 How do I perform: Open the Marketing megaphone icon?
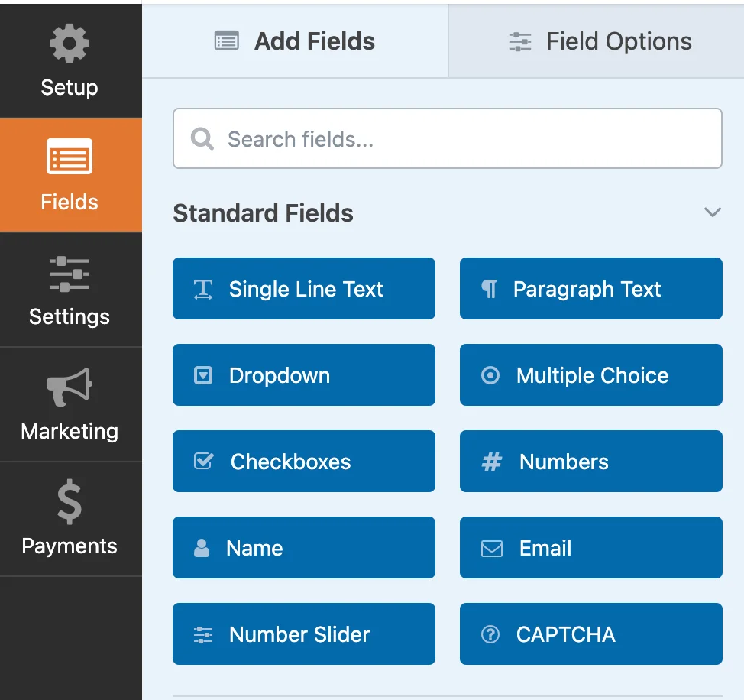click(70, 387)
